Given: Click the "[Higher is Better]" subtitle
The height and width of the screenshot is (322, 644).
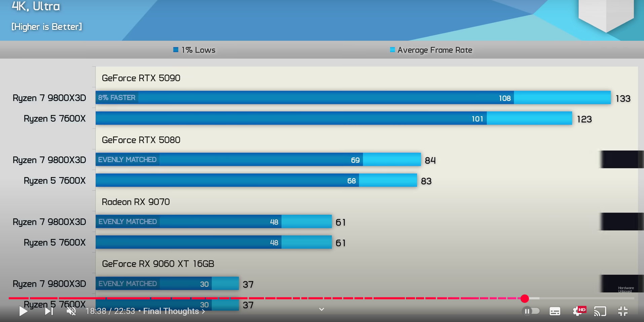Looking at the screenshot, I should (47, 27).
